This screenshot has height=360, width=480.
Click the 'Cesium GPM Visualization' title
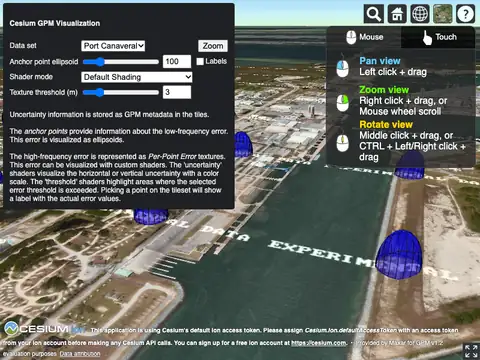(55, 23)
